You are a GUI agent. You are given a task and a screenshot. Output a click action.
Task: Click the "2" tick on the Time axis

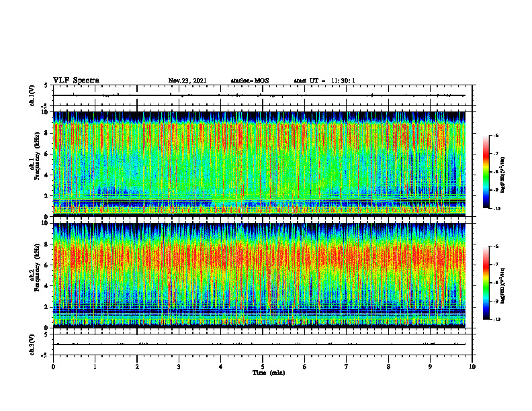(x=137, y=367)
